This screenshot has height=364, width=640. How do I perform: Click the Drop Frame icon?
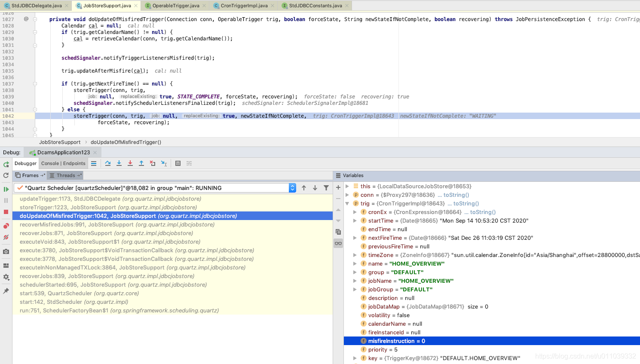[x=153, y=163]
